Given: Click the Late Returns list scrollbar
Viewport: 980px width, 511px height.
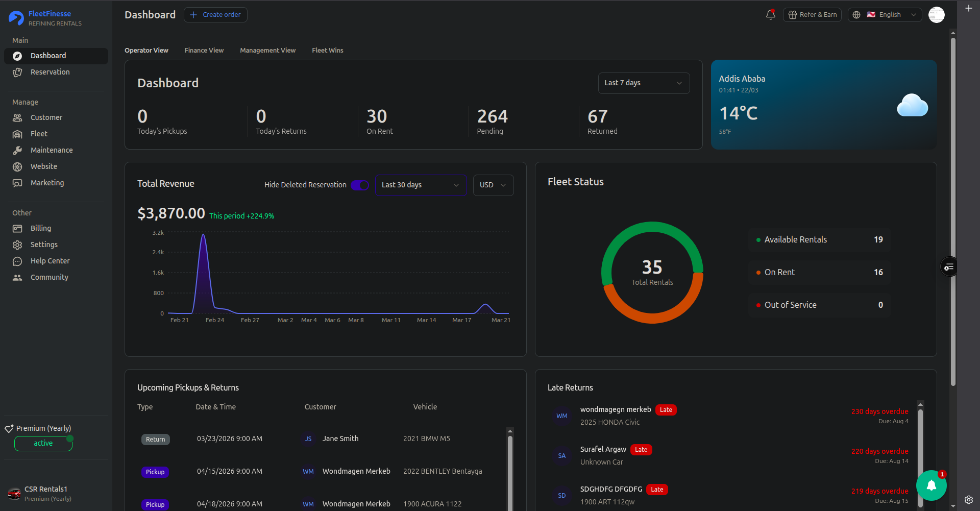Looking at the screenshot, I should [920, 454].
